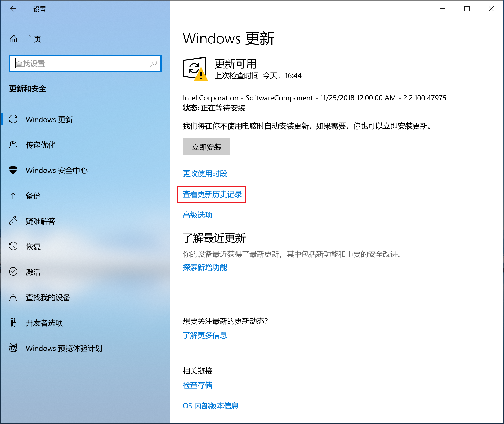The height and width of the screenshot is (424, 504).
Task: Click 探索新增功能 link
Action: (x=205, y=267)
